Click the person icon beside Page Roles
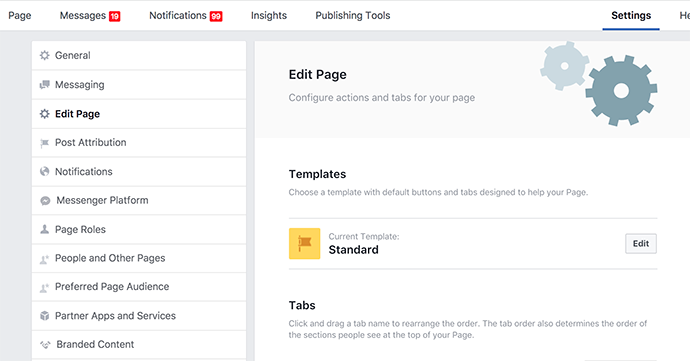Screen dimensions: 690x361 (x=44, y=229)
